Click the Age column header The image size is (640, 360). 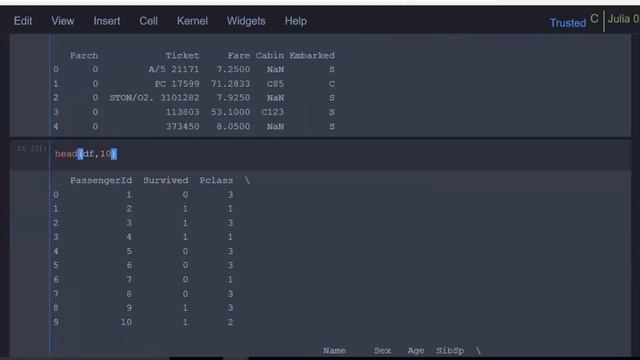point(416,351)
